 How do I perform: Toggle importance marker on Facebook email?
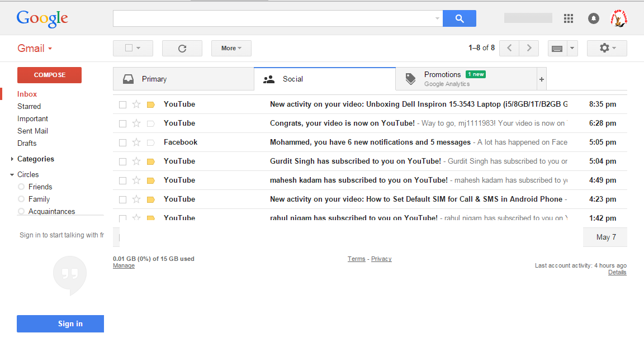point(151,142)
